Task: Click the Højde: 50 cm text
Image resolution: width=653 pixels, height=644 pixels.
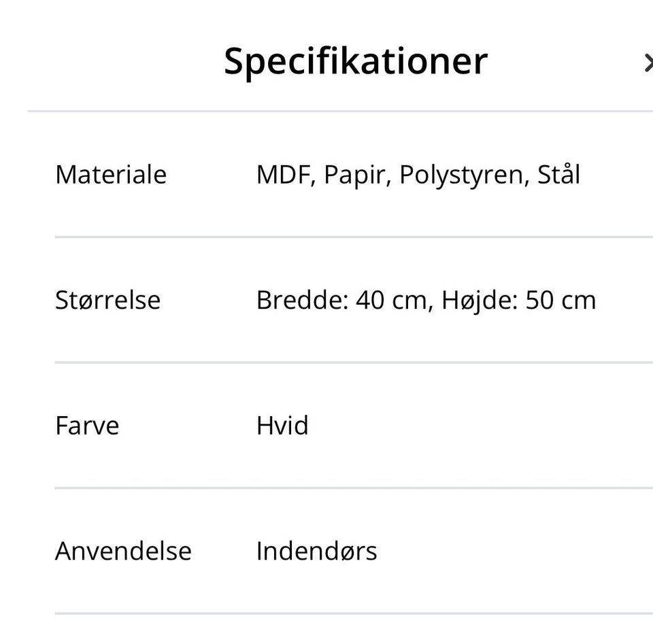Action: coord(520,299)
